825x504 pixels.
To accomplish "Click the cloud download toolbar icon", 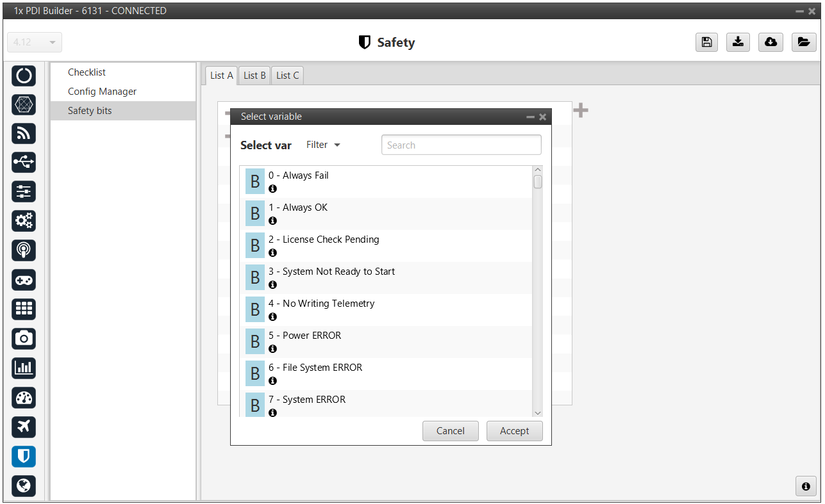I will tap(771, 42).
